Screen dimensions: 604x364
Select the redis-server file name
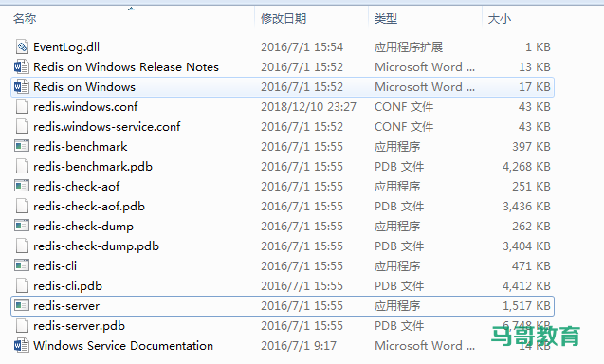tap(66, 306)
